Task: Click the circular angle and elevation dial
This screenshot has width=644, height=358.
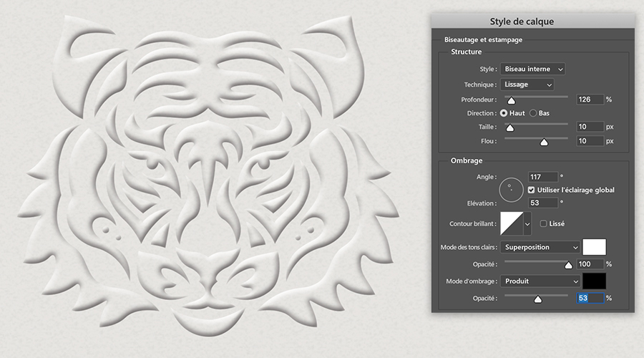Action: [511, 190]
